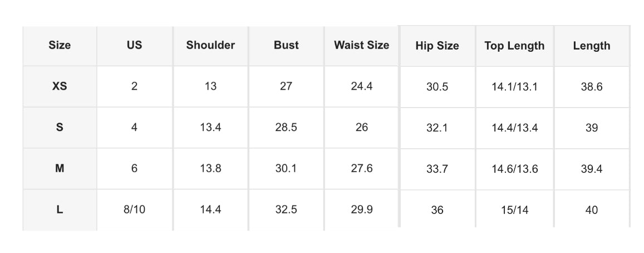
Task: Select the L size row label
Action: [x=60, y=210]
